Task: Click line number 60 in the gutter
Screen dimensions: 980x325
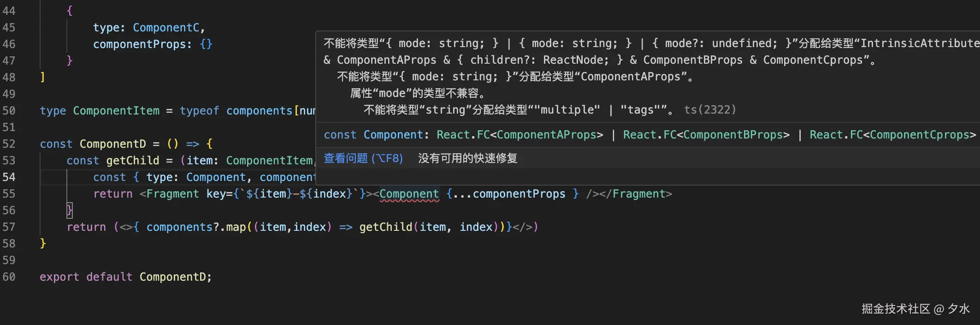Action: pyautogui.click(x=10, y=277)
